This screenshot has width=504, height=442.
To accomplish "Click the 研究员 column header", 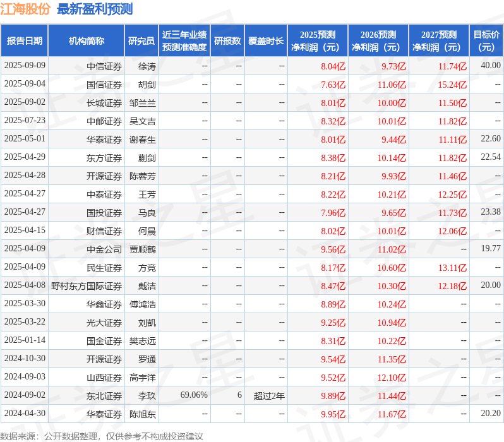I will tap(141, 41).
